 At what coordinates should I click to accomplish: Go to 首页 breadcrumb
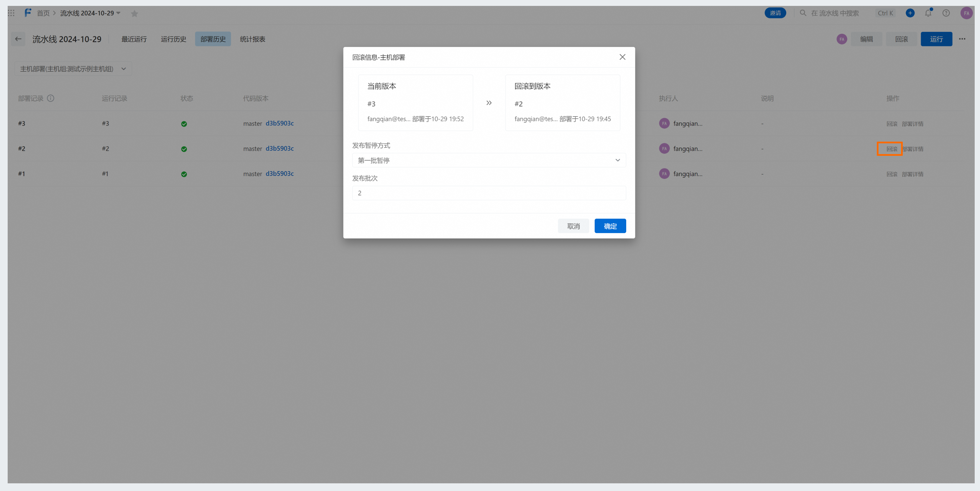click(x=43, y=13)
